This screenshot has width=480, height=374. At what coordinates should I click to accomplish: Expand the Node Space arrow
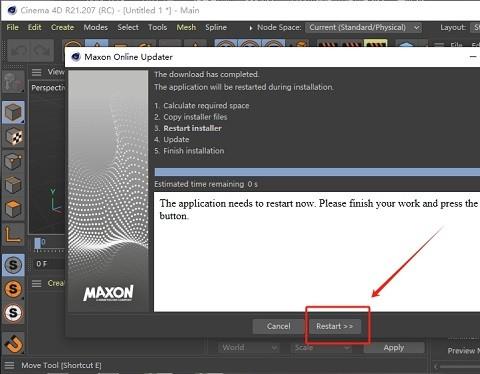coord(251,28)
